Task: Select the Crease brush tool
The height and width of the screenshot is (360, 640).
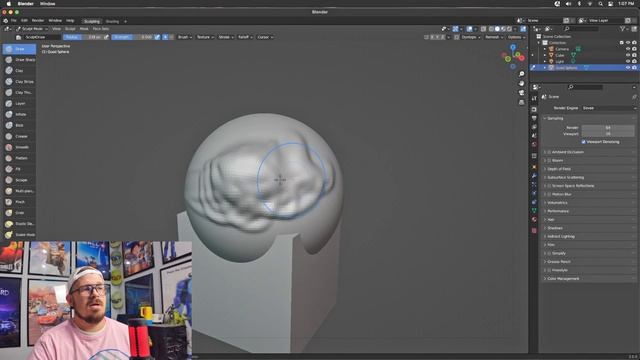Action: coord(19,136)
